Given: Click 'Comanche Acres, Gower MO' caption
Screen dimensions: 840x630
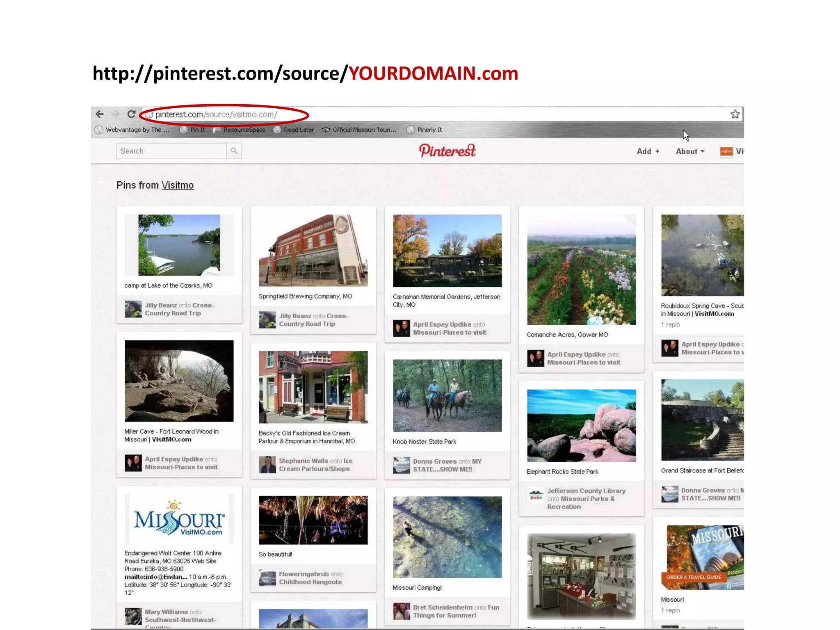Looking at the screenshot, I should pyautogui.click(x=567, y=335).
